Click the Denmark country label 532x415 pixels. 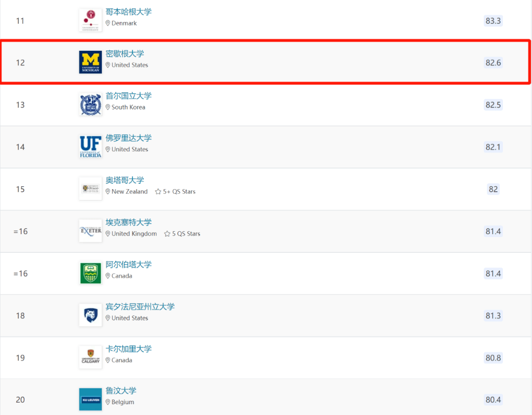(x=124, y=23)
